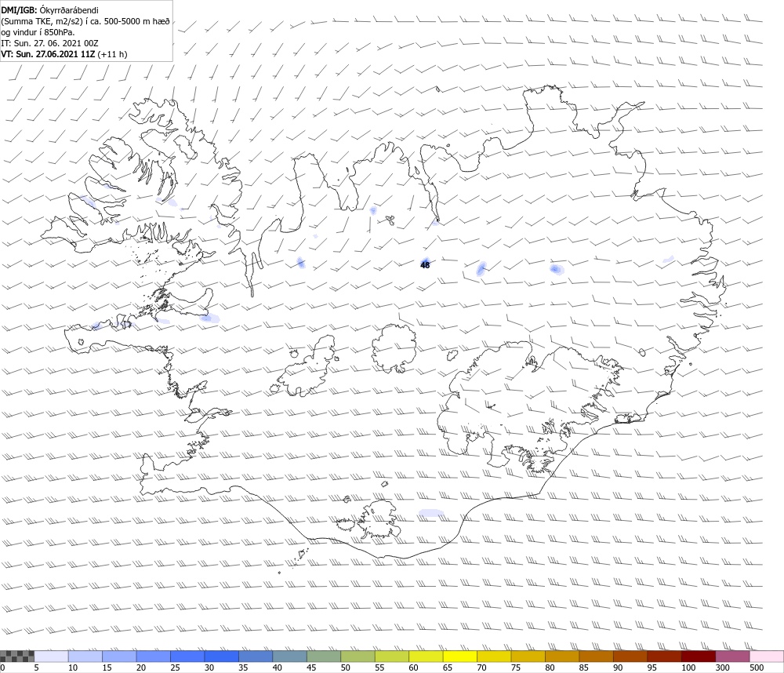Select the '100' scale label
This screenshot has height=673, width=784.
(688, 668)
